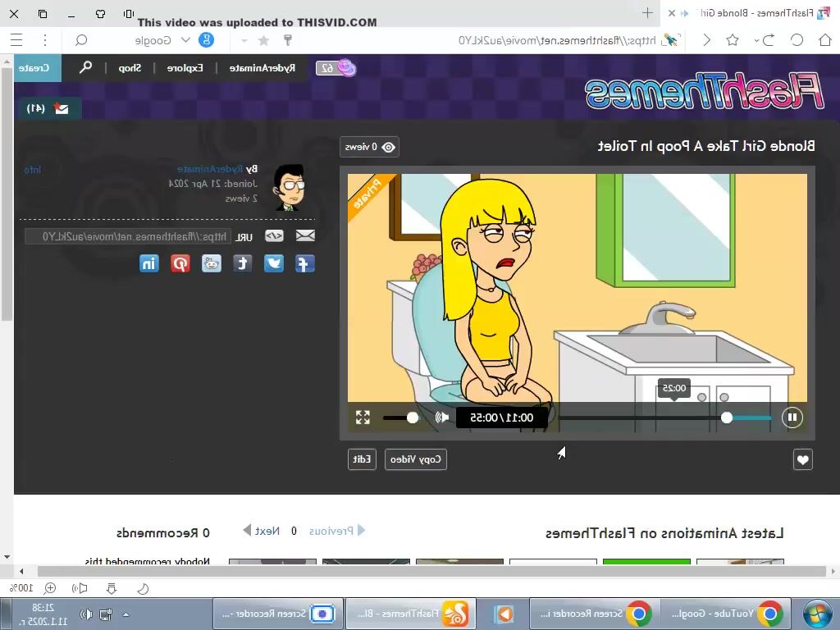Open the RyderAnimate author profile link
This screenshot has height=630, width=840.
pyautogui.click(x=210, y=169)
